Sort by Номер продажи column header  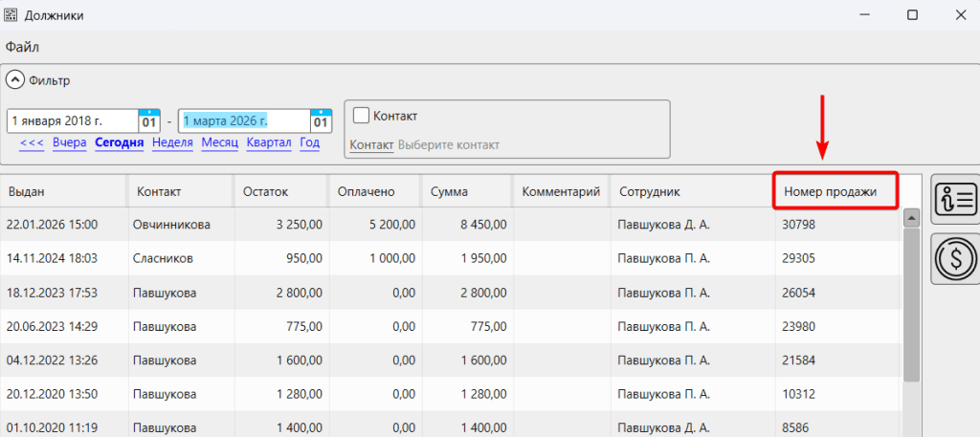836,191
